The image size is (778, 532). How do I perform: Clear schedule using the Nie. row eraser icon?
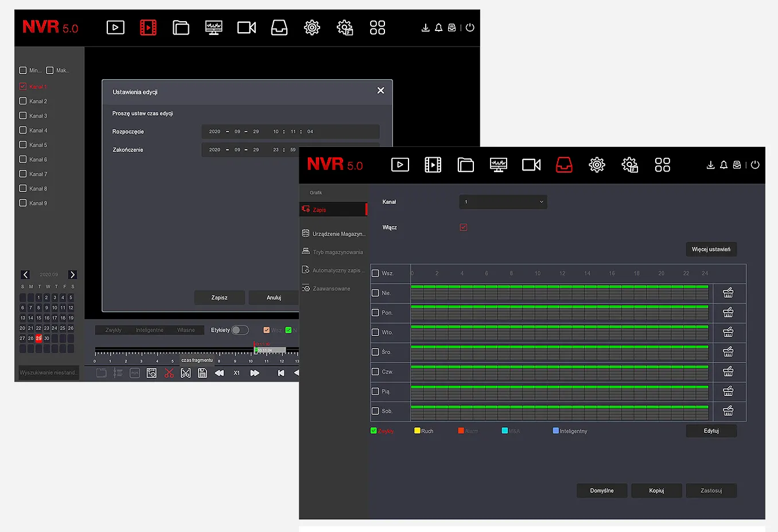728,293
